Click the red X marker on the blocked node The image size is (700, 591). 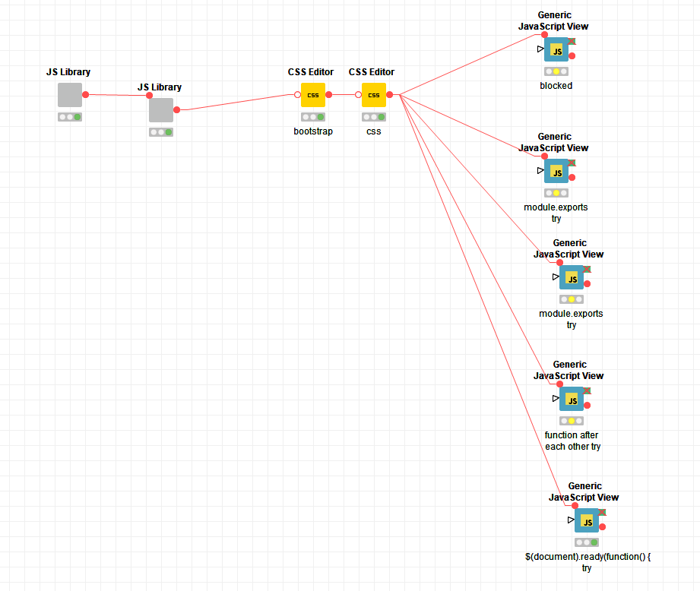click(572, 41)
